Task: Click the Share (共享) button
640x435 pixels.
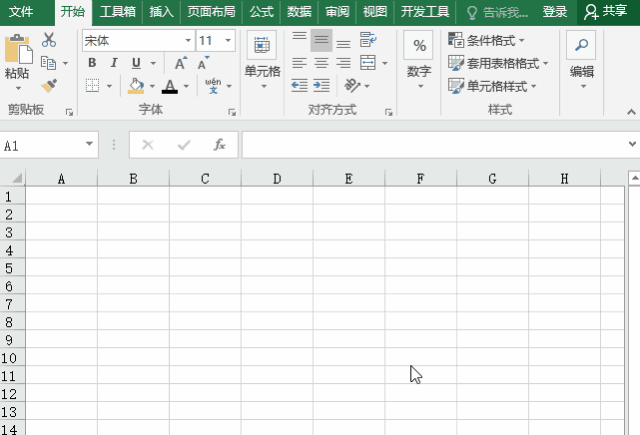Action: pos(606,11)
